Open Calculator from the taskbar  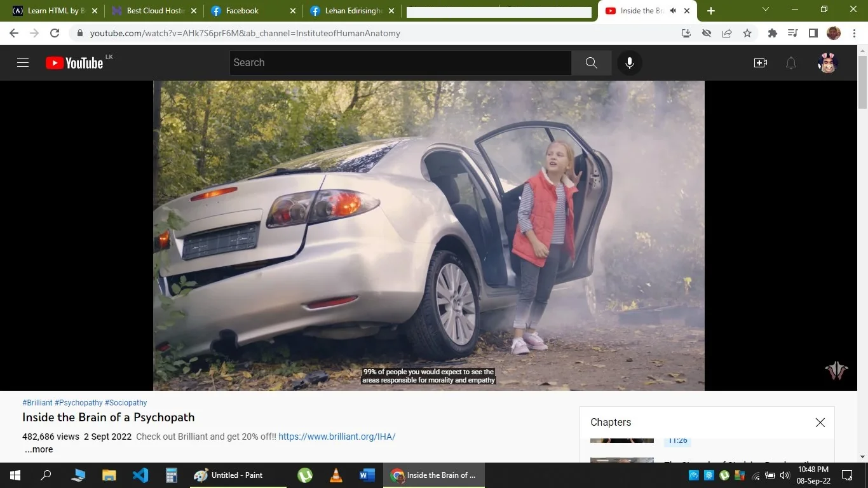(171, 475)
